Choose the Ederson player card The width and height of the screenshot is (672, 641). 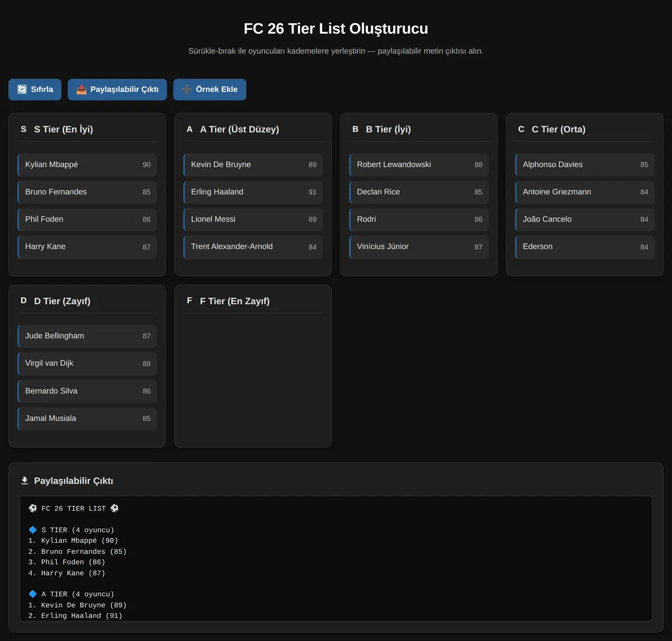tap(585, 247)
